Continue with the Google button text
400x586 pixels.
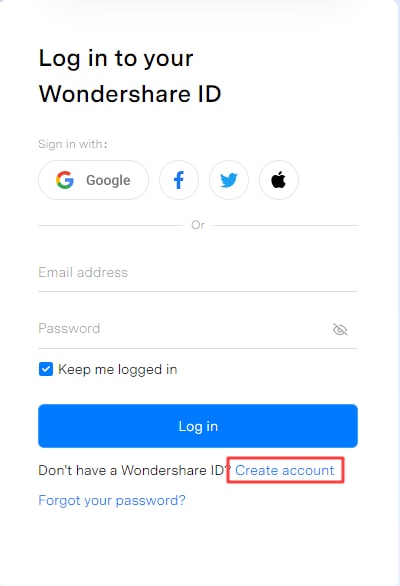tap(108, 180)
